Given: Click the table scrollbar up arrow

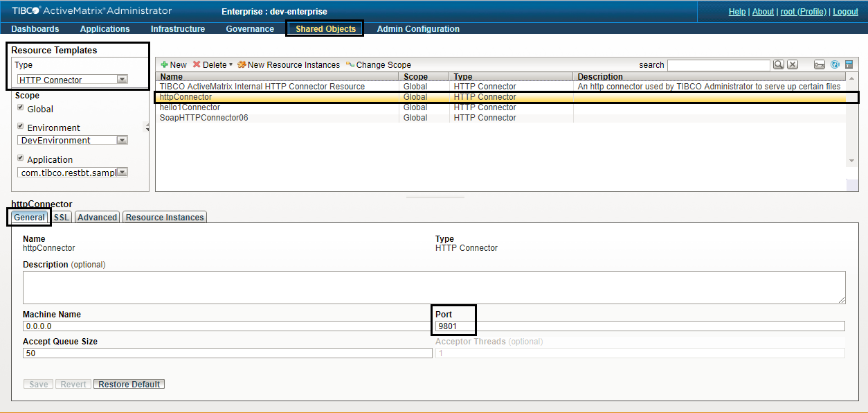Looking at the screenshot, I should click(852, 77).
